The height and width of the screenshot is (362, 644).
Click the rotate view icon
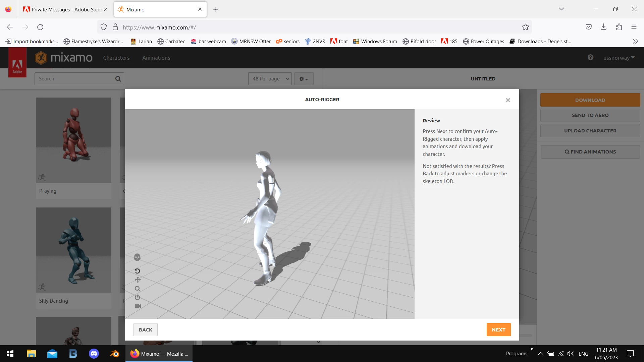tap(137, 271)
